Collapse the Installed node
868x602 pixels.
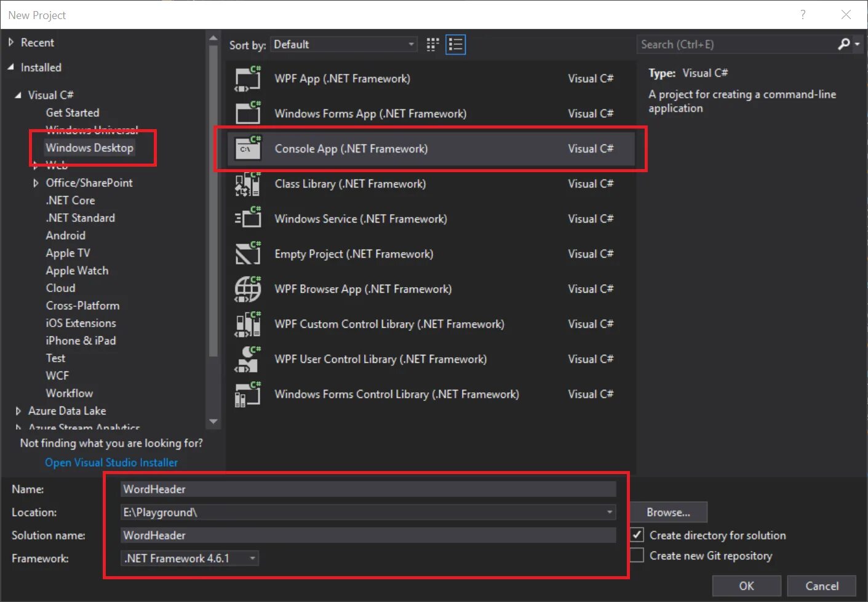(x=10, y=67)
